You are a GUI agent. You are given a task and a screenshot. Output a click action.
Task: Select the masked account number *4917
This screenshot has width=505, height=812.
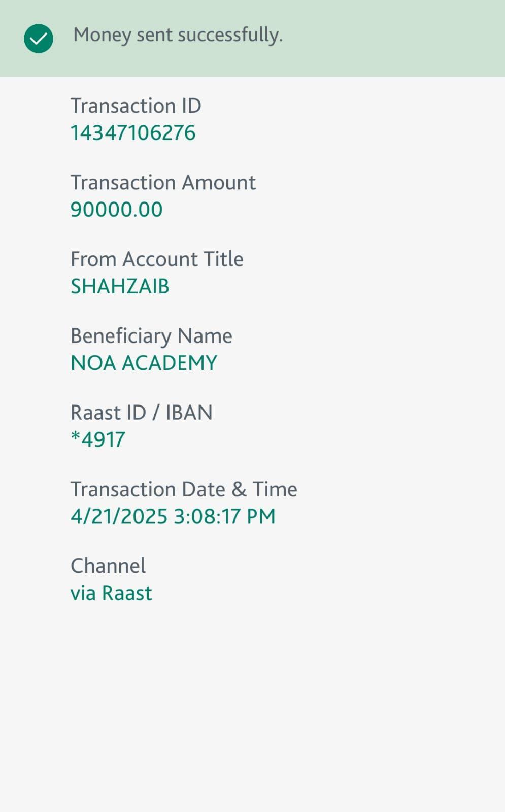[98, 439]
